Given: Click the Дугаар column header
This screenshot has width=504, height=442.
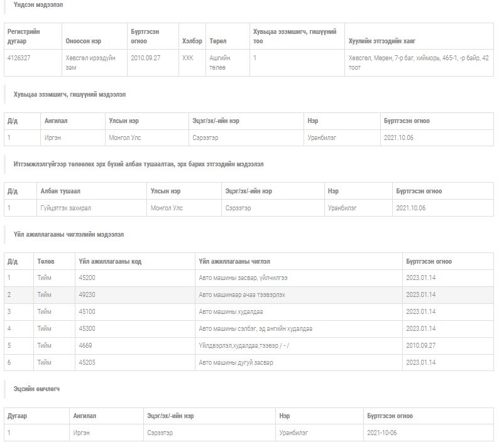Looking at the screenshot, I should click(x=17, y=416).
